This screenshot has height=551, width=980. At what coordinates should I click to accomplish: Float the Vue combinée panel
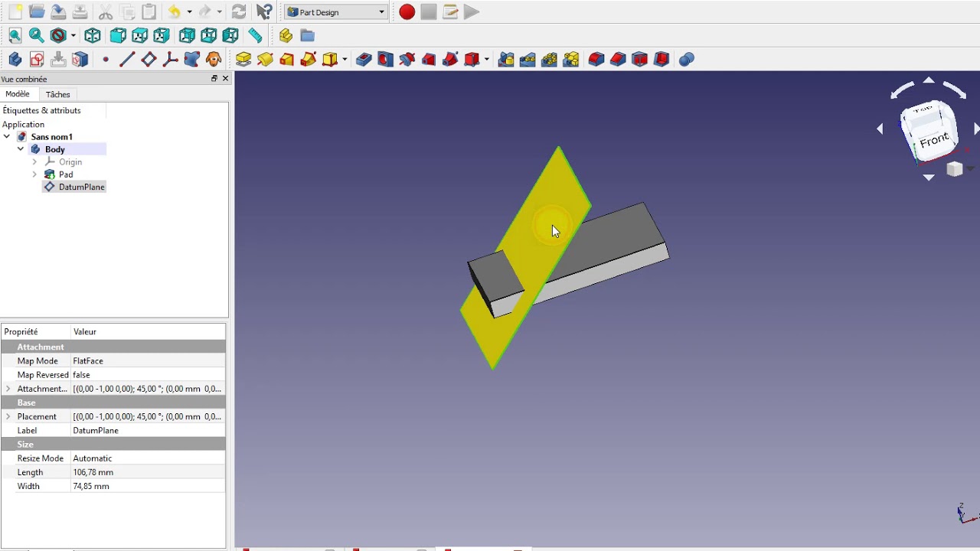(x=214, y=79)
